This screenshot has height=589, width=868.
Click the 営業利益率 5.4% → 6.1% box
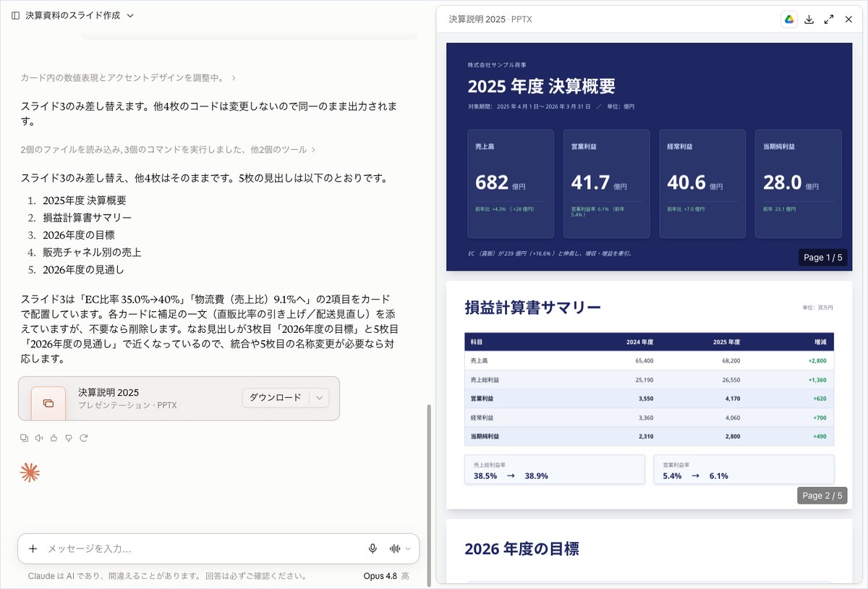pyautogui.click(x=744, y=470)
